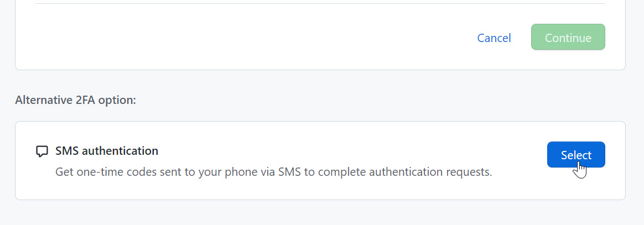This screenshot has height=225, width=644.
Task: Click the divider line above Cancel
Action: [x=320, y=4]
